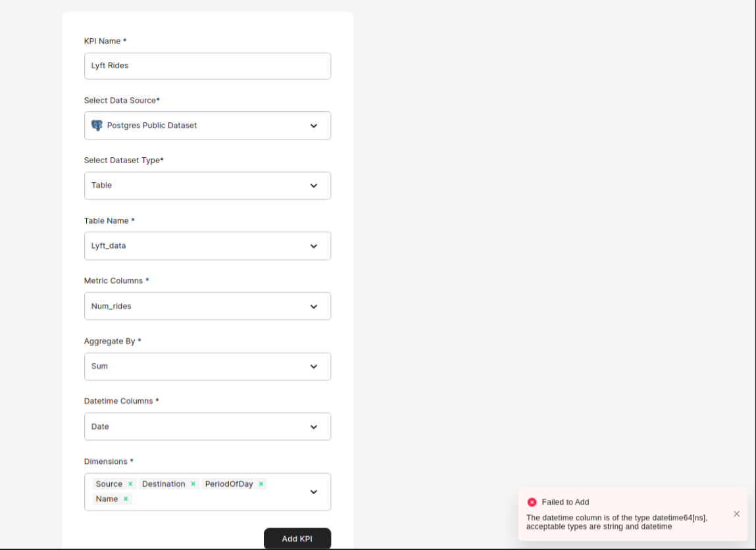Close the Failed to Add notification
This screenshot has height=550, width=756.
(x=736, y=514)
